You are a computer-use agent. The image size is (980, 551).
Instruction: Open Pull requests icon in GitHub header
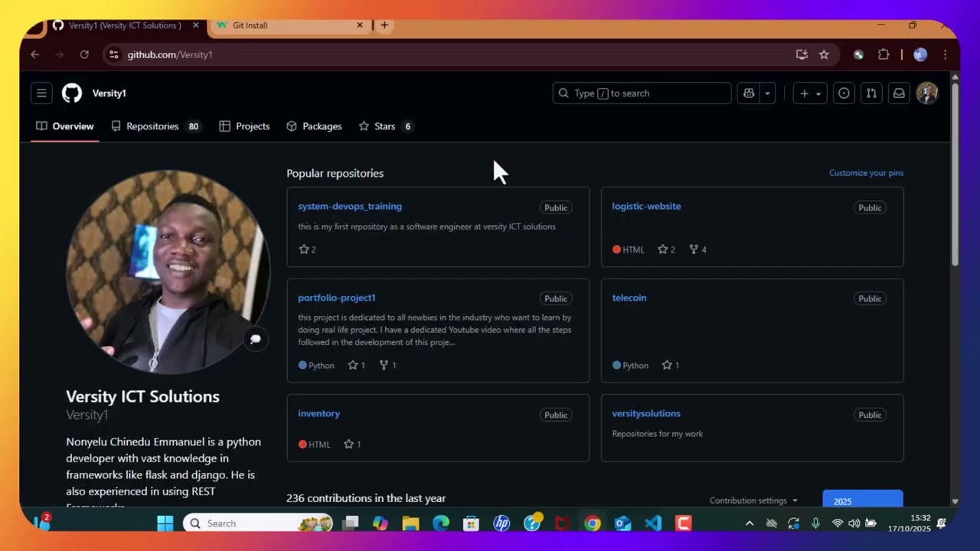coord(871,93)
